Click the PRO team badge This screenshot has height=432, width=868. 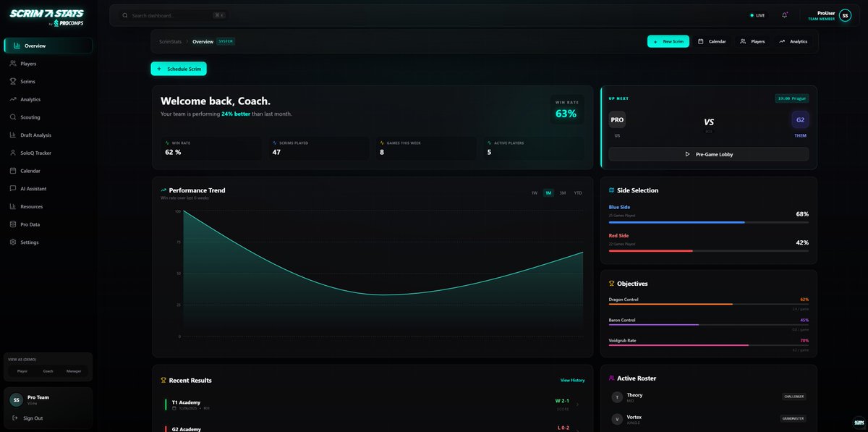coord(617,120)
